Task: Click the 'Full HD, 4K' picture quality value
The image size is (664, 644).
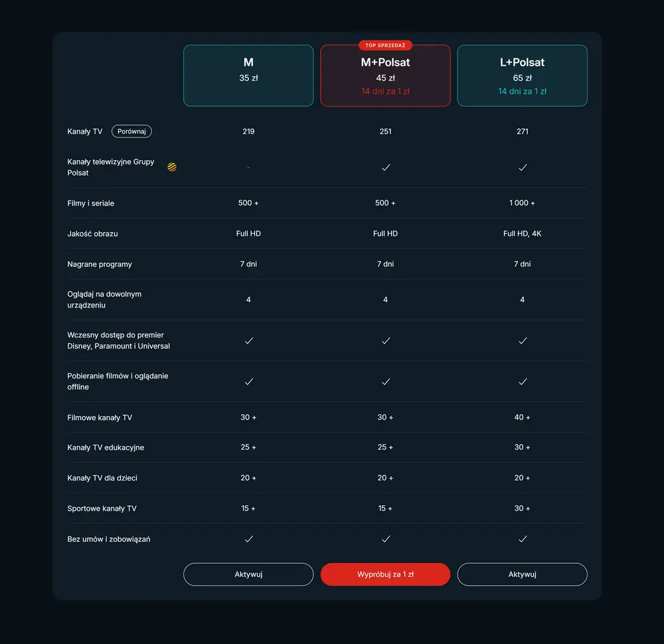Action: point(522,234)
